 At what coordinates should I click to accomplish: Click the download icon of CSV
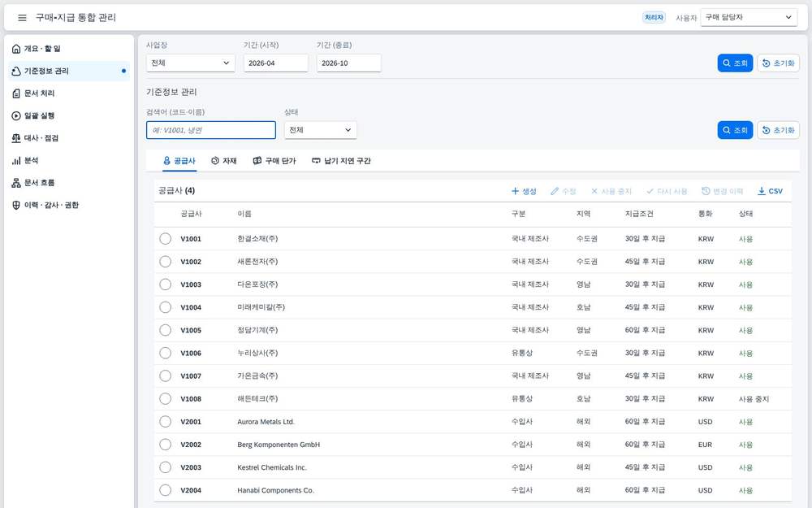tap(762, 191)
